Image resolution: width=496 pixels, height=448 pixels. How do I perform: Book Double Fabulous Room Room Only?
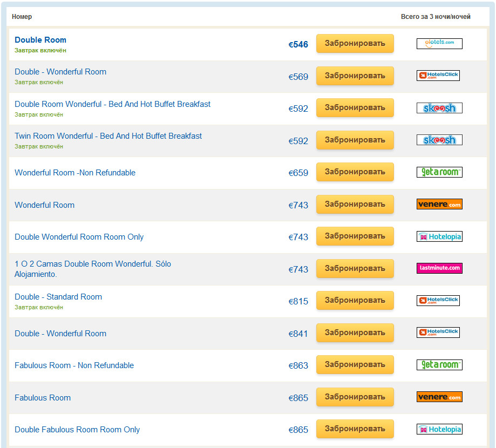tap(355, 429)
